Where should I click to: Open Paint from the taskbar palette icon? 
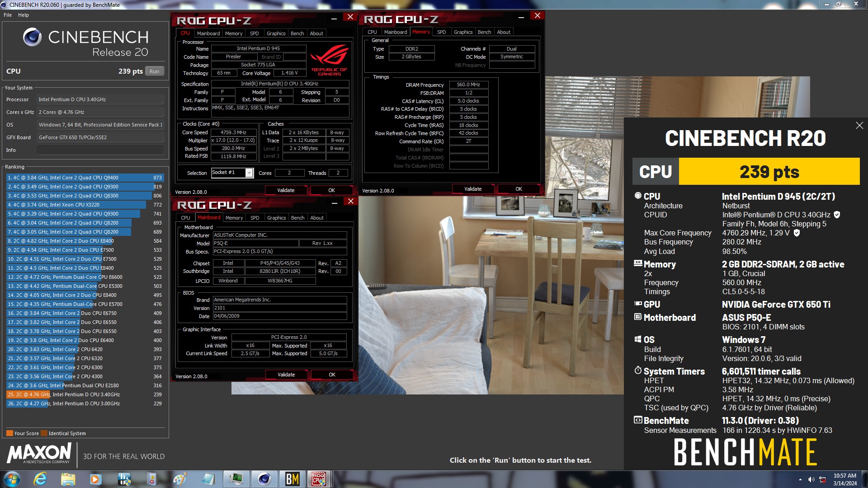click(179, 479)
